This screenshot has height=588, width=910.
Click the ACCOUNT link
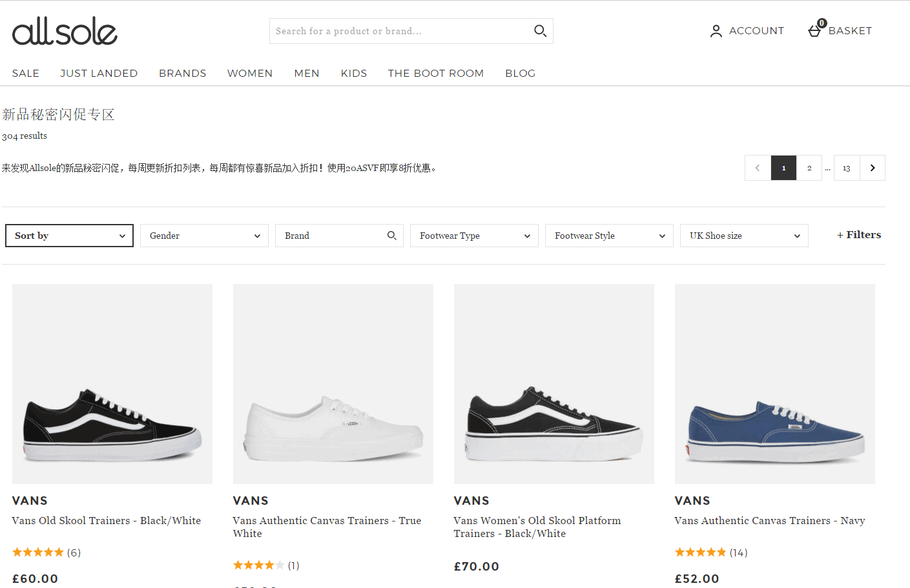click(756, 31)
